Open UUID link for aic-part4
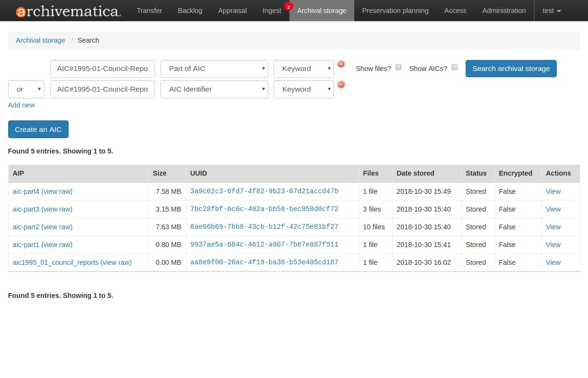This screenshot has width=588, height=378. 264,191
